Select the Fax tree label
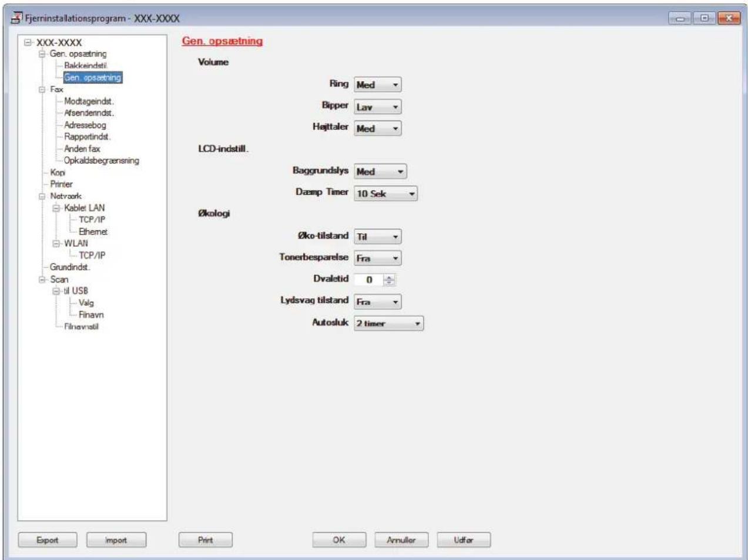The image size is (748, 560). click(x=56, y=89)
